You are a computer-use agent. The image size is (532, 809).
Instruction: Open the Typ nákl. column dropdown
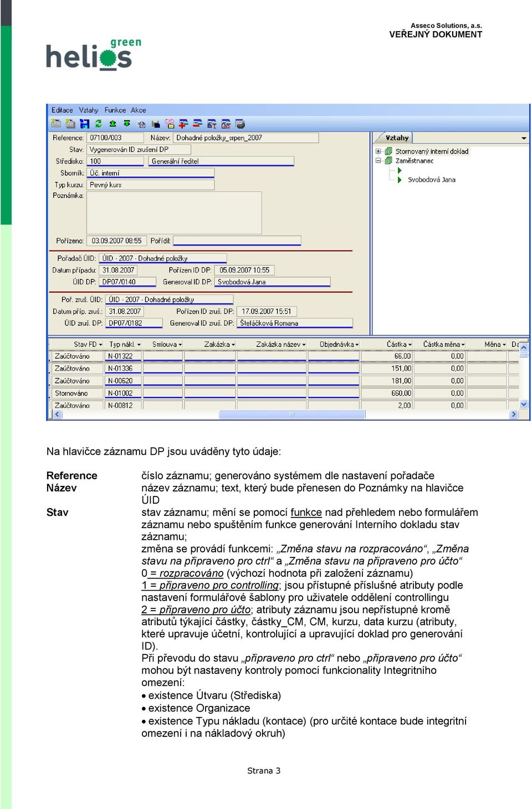[x=139, y=345]
